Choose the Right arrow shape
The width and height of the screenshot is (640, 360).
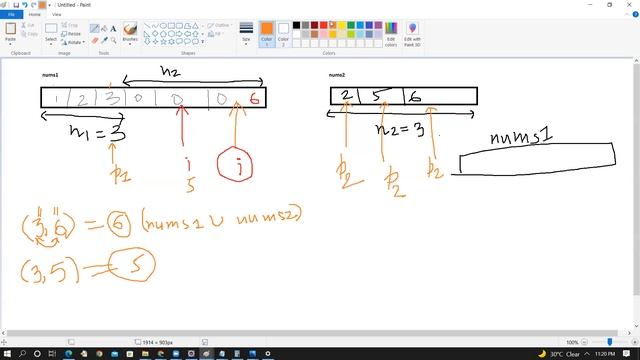(179, 33)
